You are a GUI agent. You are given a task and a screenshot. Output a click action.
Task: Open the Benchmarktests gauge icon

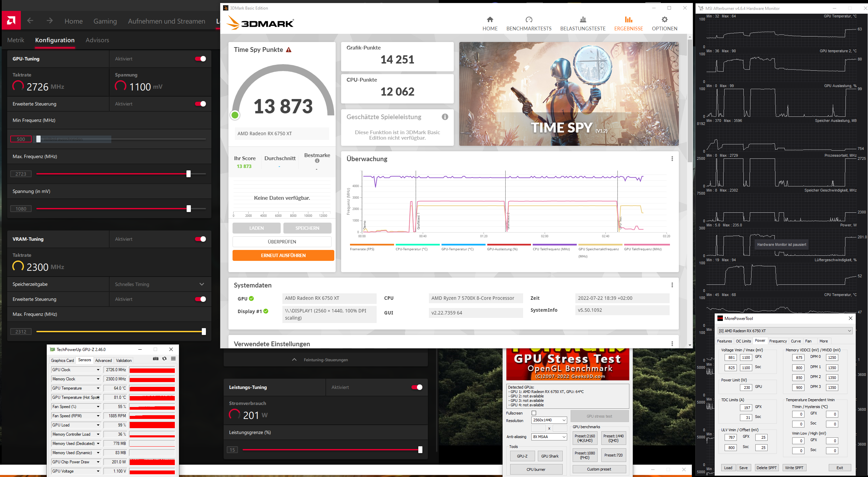[529, 19]
